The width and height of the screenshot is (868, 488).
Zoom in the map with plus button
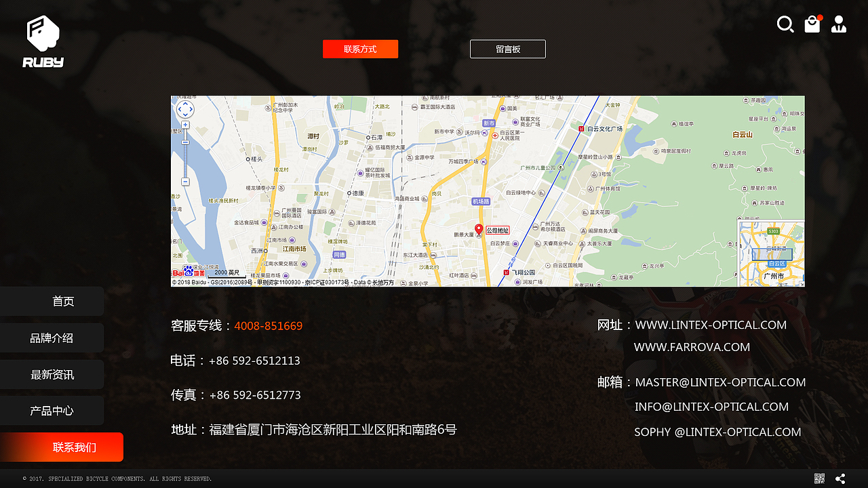pyautogui.click(x=185, y=125)
